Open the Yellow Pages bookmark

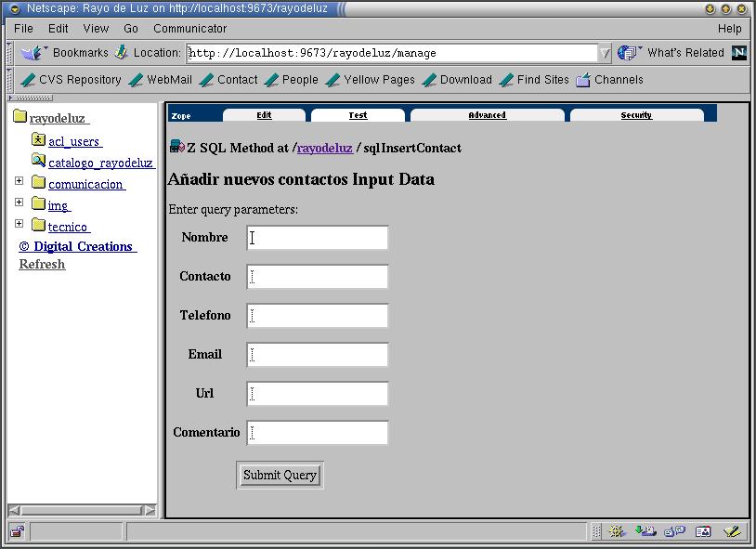pos(371,80)
